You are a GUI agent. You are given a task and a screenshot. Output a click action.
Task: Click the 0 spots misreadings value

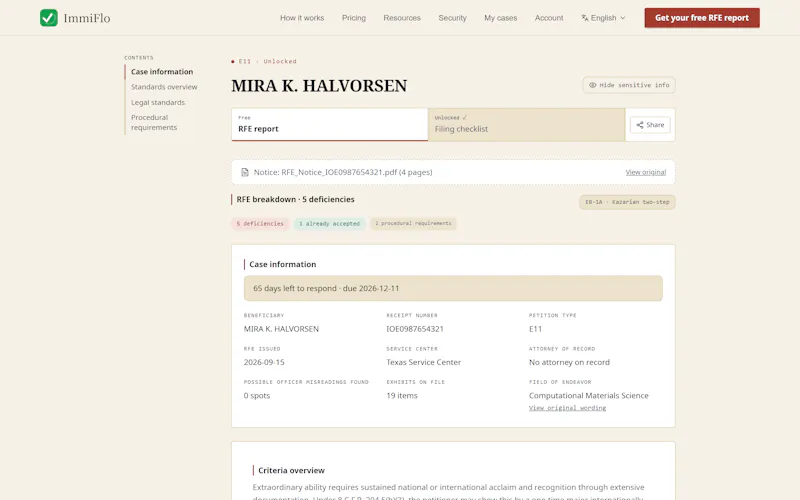tap(257, 395)
